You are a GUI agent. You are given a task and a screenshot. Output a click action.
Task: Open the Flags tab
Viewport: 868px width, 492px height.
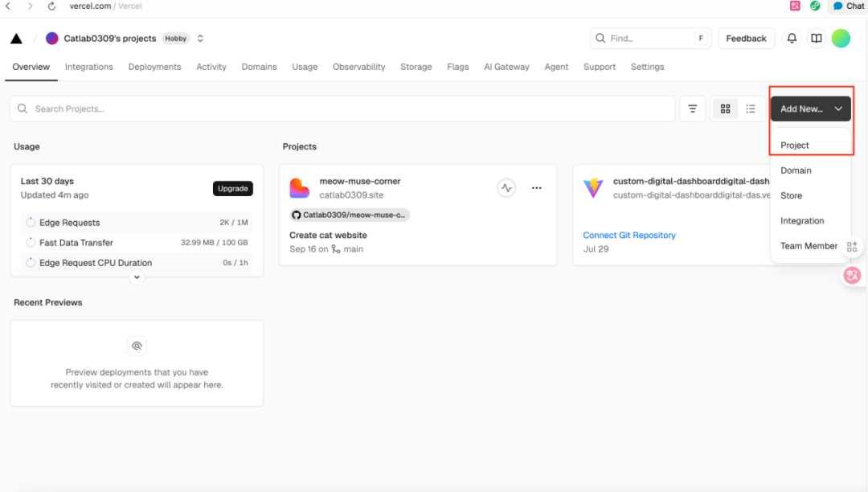coord(458,67)
